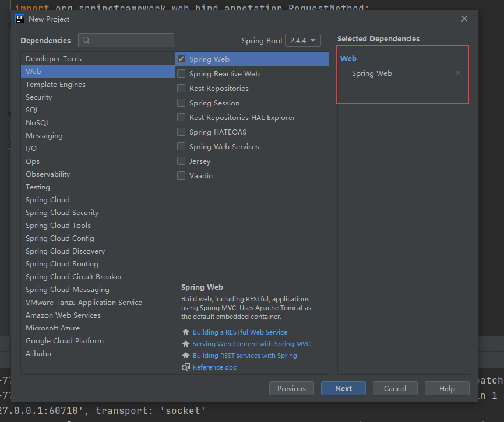The width and height of the screenshot is (504, 422).
Task: Open the Ops category
Action: pos(98,161)
